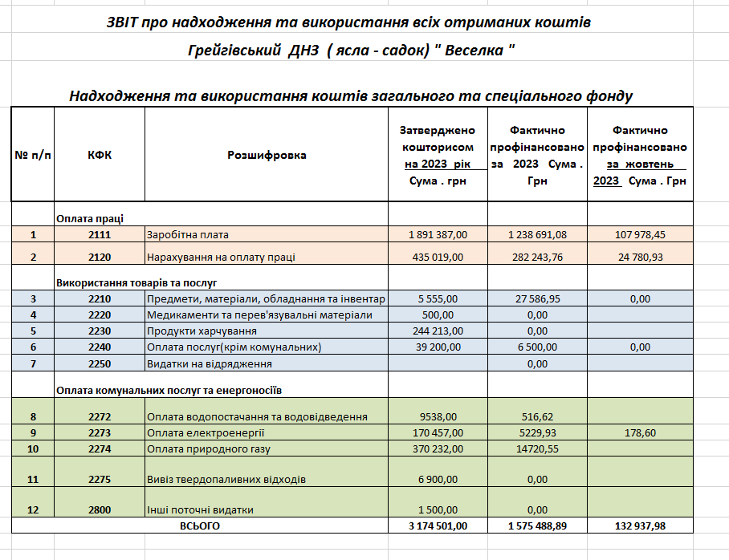The image size is (729, 560).
Task: Click section label 'Оплата праці'
Action: [90, 219]
